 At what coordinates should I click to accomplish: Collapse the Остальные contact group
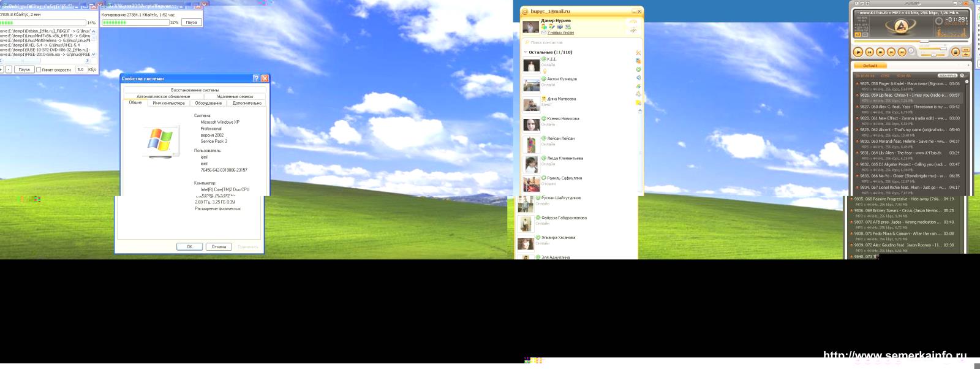pyautogui.click(x=526, y=52)
